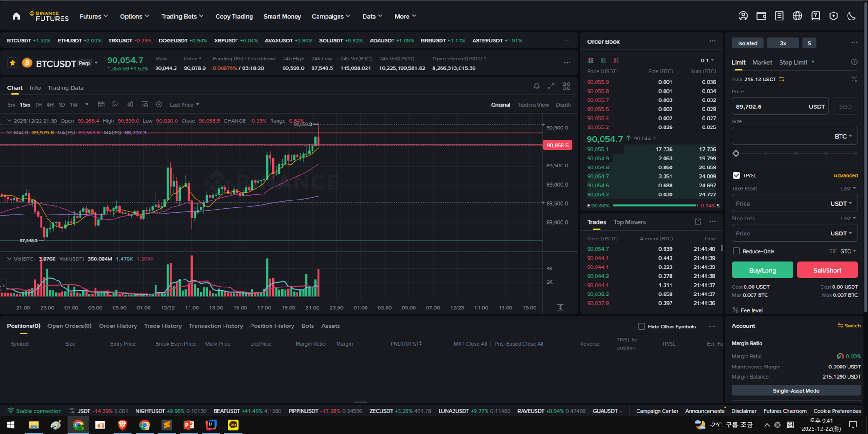The height and width of the screenshot is (434, 868).
Task: Open the calculator percent icon
Action: (x=854, y=79)
